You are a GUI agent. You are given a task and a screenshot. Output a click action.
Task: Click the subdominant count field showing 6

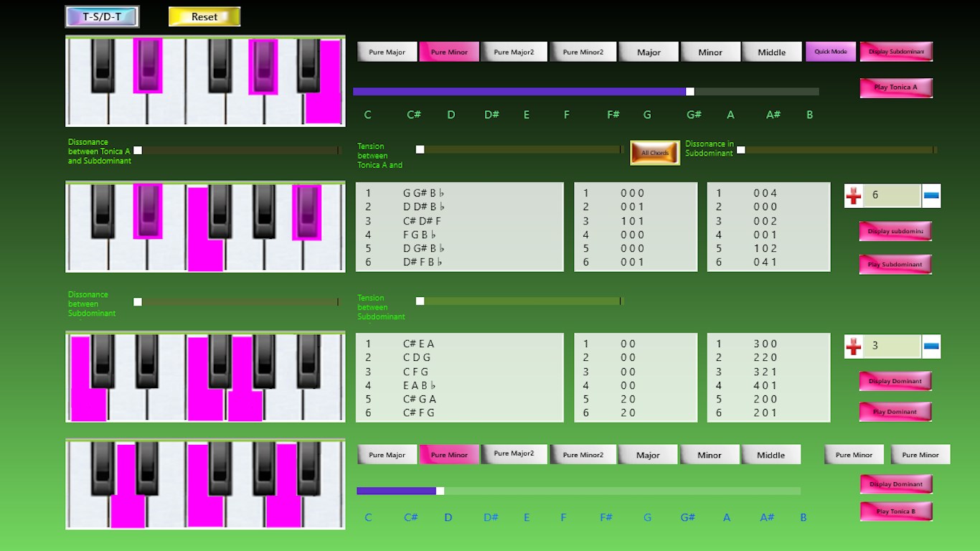pos(893,195)
